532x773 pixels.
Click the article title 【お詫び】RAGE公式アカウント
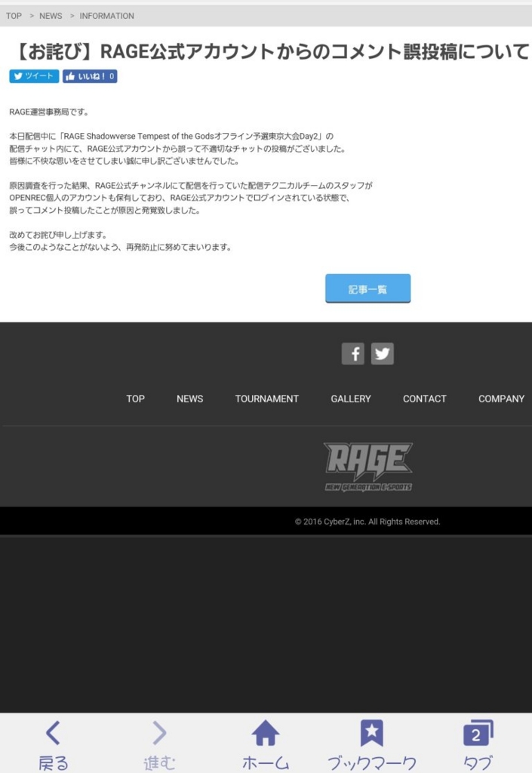[269, 51]
